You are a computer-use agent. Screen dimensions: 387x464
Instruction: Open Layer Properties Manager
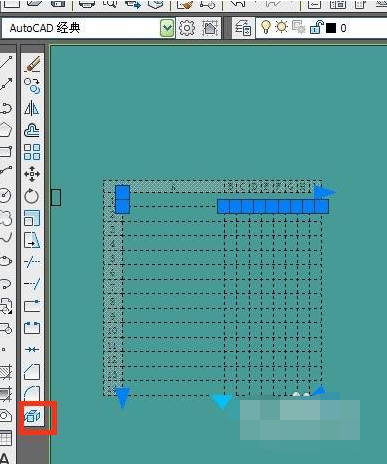[243, 28]
